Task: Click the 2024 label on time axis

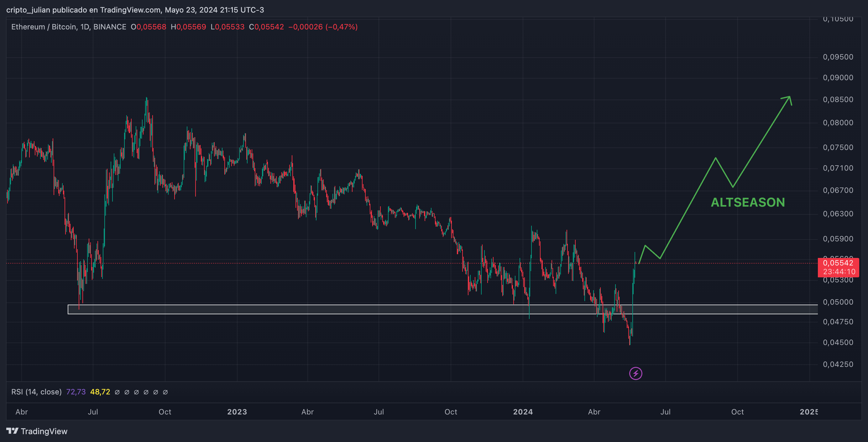Action: [x=523, y=412]
